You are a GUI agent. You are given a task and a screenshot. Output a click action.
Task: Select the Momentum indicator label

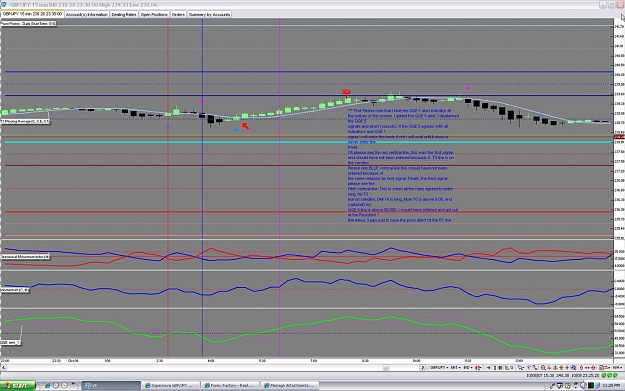click(15, 290)
